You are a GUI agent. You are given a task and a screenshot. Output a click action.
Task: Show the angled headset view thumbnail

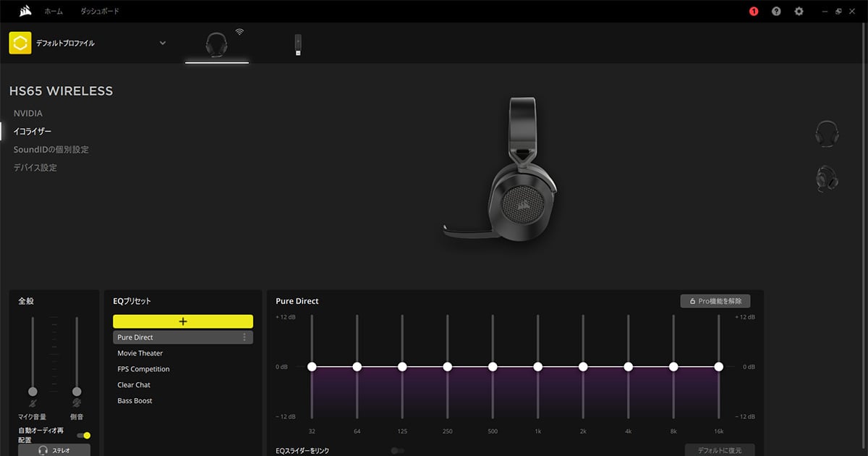827,178
